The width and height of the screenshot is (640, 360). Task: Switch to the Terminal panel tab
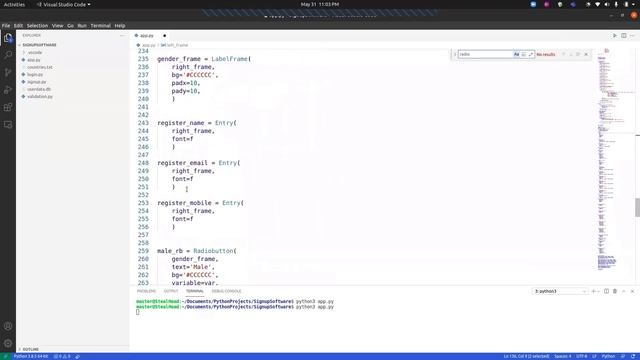195,291
